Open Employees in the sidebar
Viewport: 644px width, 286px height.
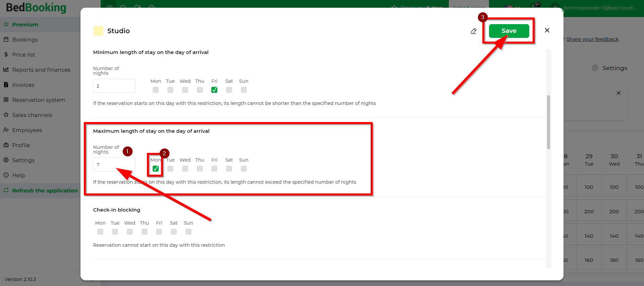coord(40,130)
